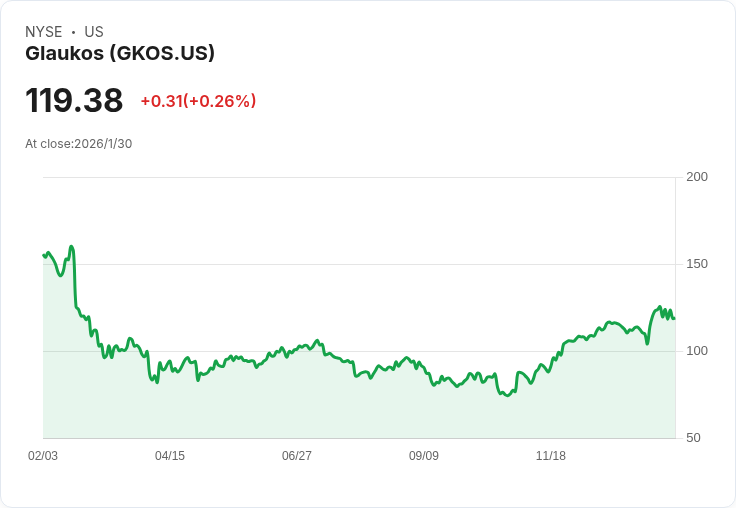The height and width of the screenshot is (508, 736).
Task: Click the chart line's starting point at far left
Action: click(44, 255)
